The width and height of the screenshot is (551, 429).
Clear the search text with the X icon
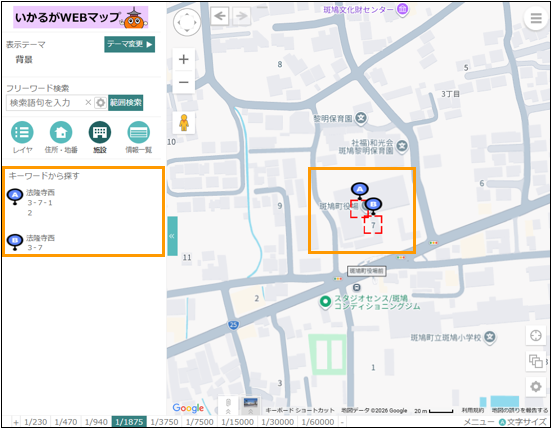[88, 102]
